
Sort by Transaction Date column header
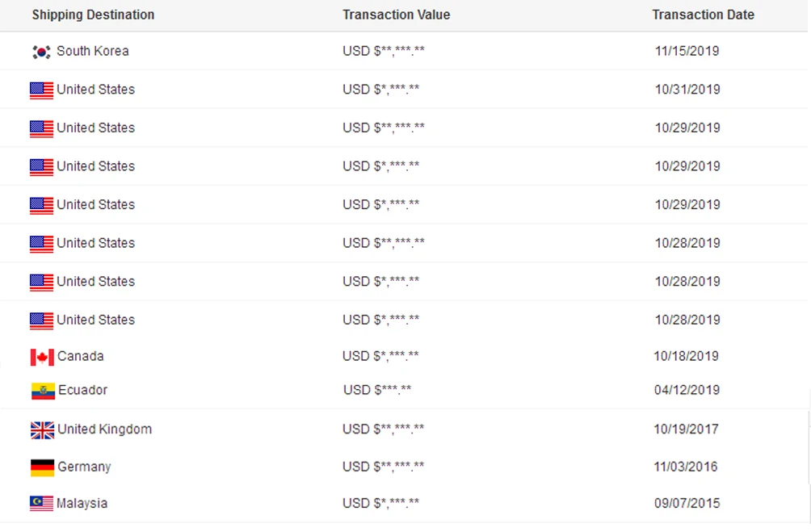coord(703,15)
